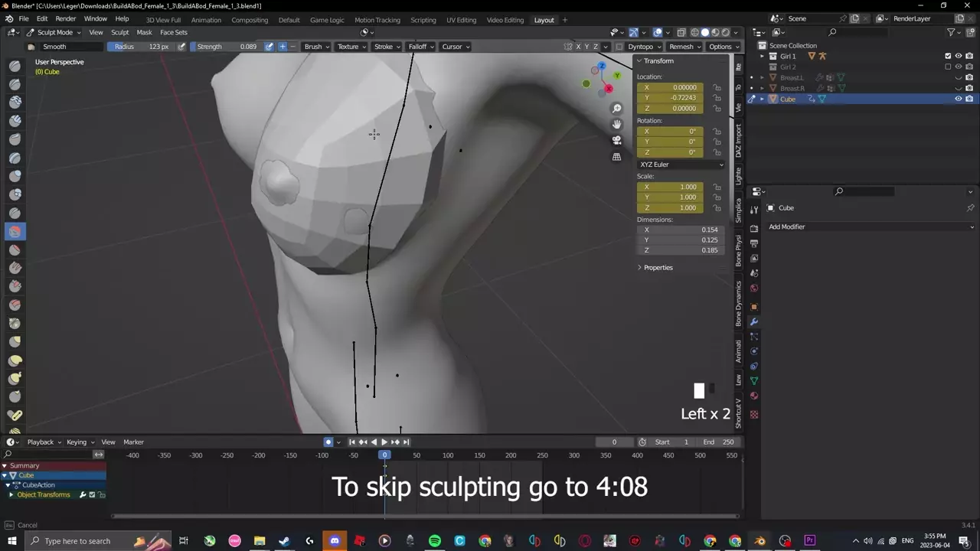The height and width of the screenshot is (551, 980).
Task: Click the brush Strength slider
Action: [x=227, y=47]
